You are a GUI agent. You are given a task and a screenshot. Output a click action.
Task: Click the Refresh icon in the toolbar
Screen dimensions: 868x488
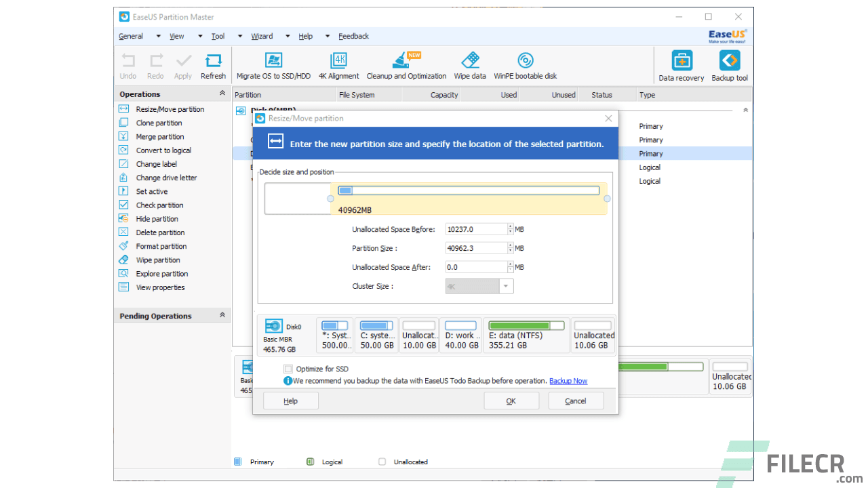[213, 65]
